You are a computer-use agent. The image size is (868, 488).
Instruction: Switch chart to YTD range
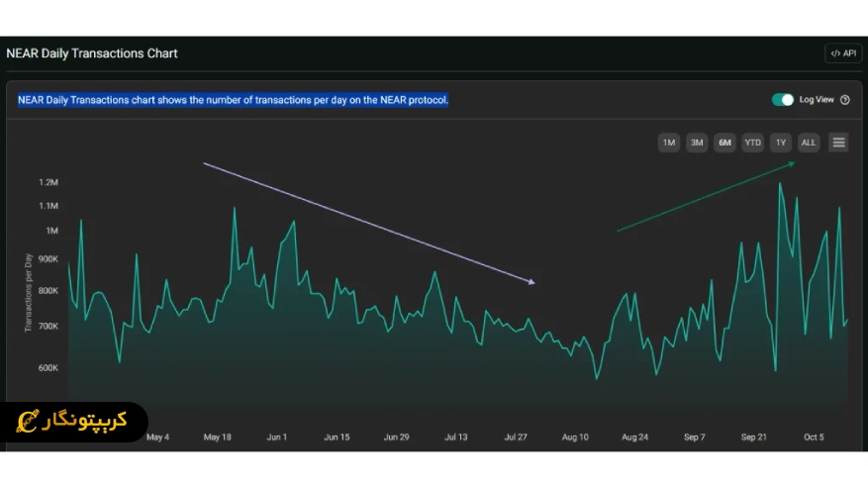pos(752,143)
